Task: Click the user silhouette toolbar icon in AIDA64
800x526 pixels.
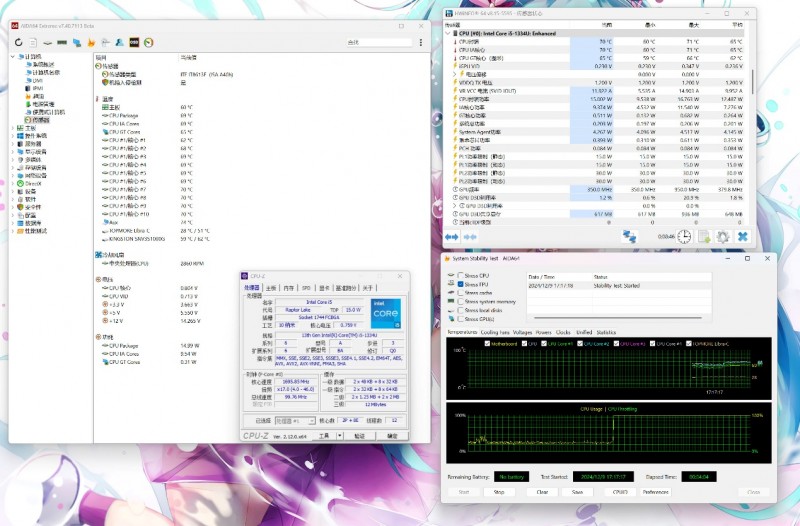Action: pos(119,42)
